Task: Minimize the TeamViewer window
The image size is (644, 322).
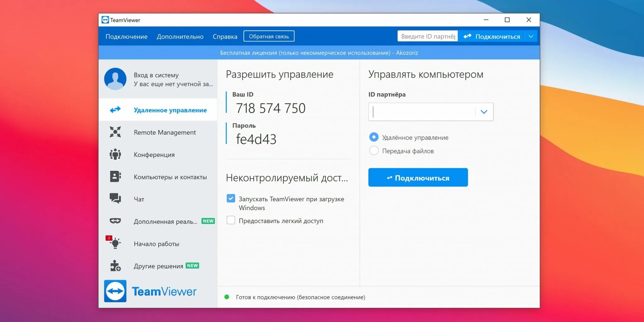Action: pos(486,20)
